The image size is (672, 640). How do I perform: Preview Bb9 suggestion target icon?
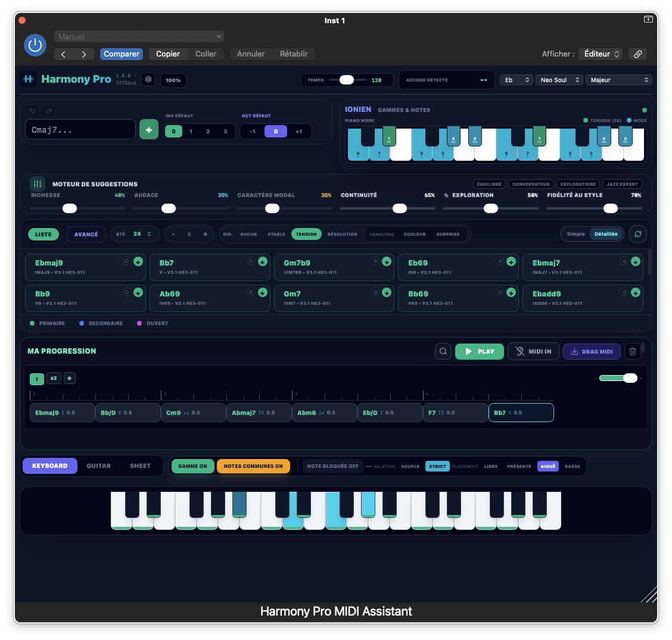click(x=126, y=292)
